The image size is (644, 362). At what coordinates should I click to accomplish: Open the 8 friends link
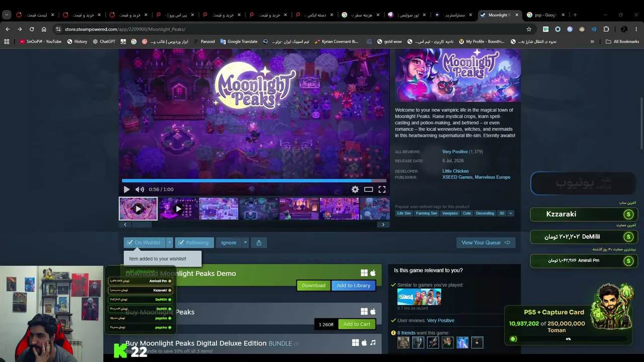coord(407,333)
